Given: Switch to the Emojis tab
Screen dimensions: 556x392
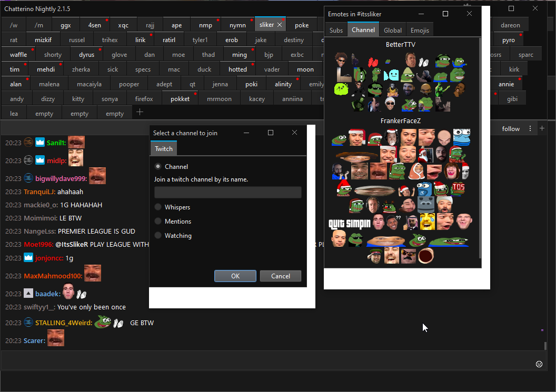Looking at the screenshot, I should [x=420, y=30].
